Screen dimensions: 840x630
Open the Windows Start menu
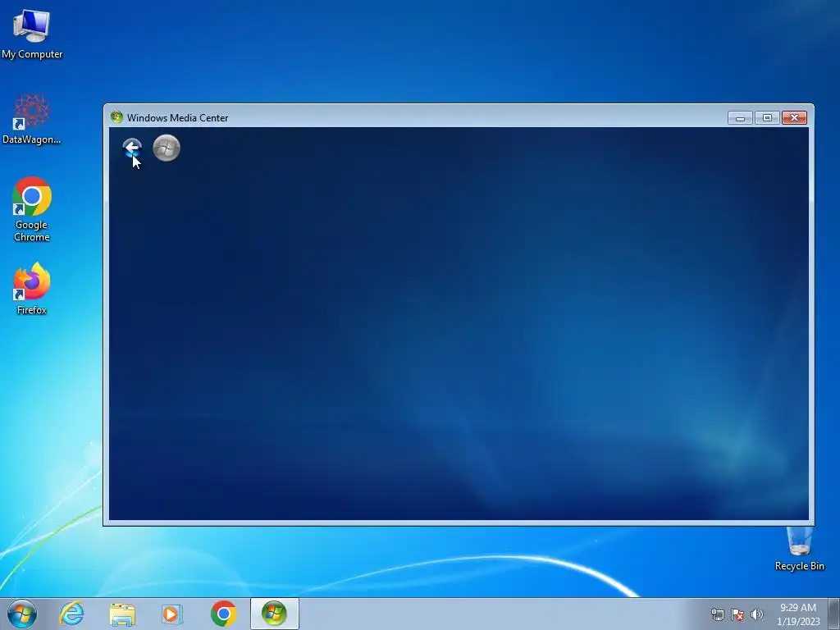coord(22,614)
